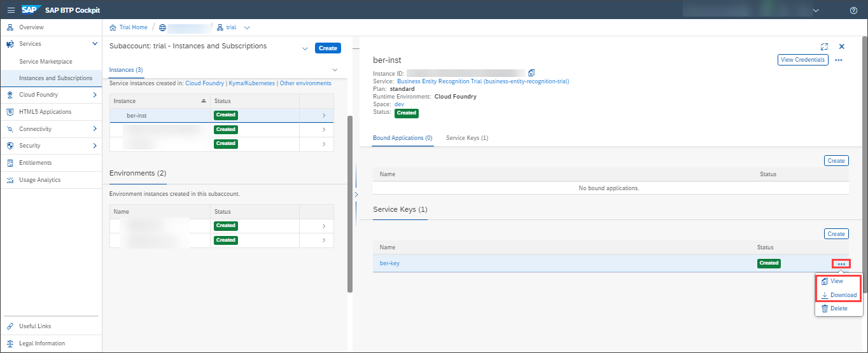The image size is (868, 353).
Task: Click the Useful Links icon
Action: [10, 326]
